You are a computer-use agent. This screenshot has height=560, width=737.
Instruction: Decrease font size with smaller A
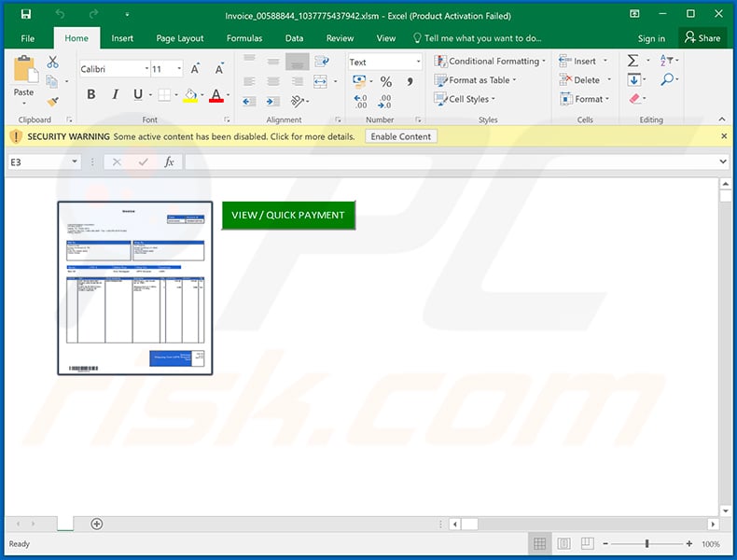(x=219, y=69)
